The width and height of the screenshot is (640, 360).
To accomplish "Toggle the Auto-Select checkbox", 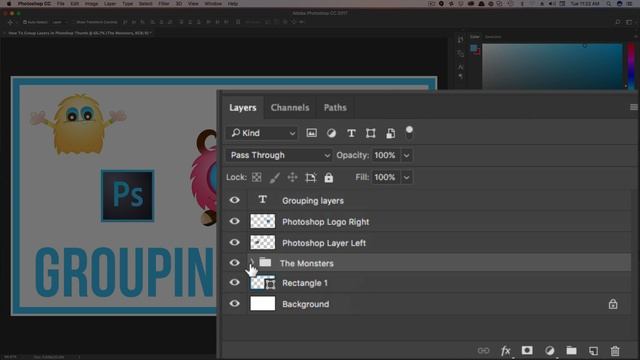I will pyautogui.click(x=25, y=22).
